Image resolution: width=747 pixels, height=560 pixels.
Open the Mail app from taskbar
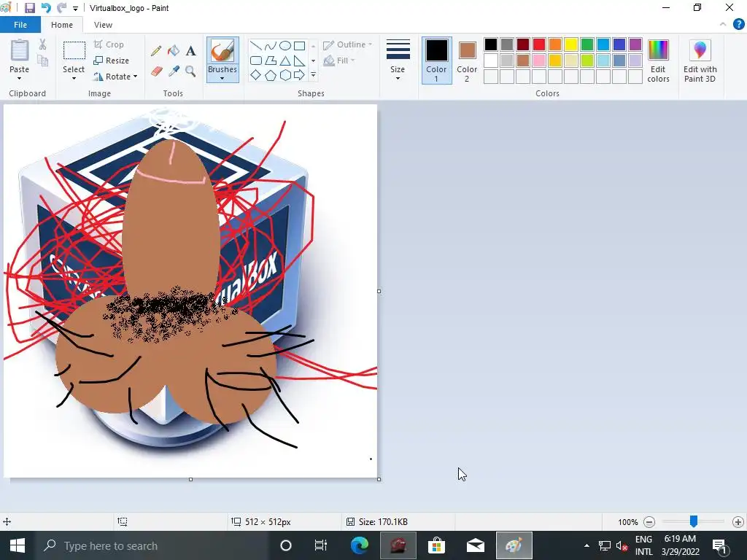pyautogui.click(x=476, y=545)
